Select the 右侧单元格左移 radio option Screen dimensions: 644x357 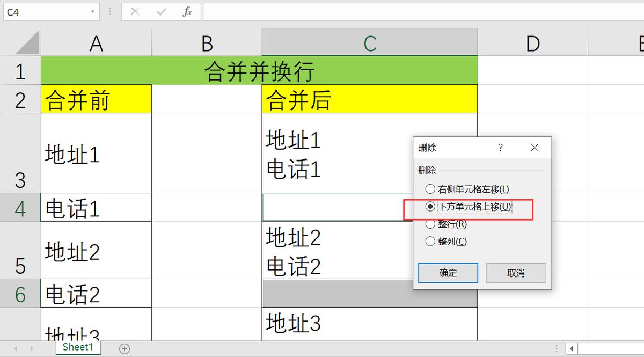click(x=430, y=189)
